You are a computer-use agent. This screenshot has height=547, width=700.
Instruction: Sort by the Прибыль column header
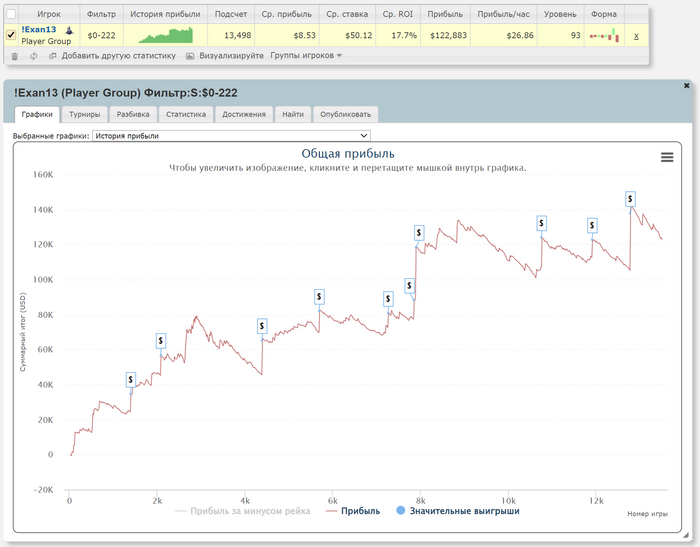click(445, 14)
